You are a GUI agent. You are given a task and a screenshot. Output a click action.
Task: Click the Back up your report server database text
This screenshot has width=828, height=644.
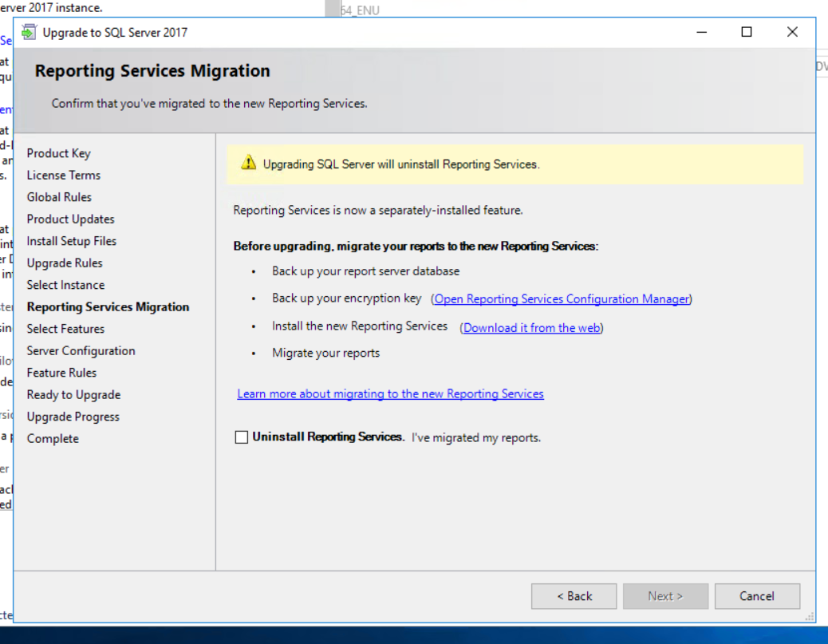coord(365,271)
